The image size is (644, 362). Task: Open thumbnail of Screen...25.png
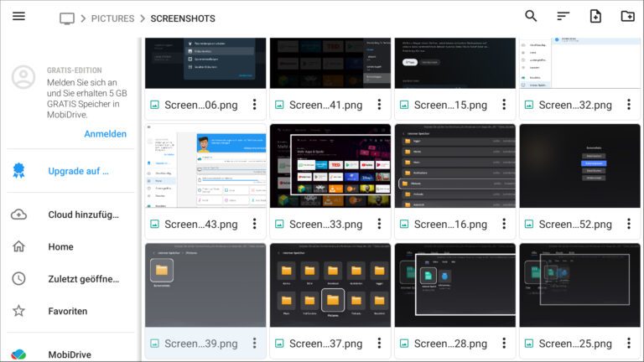[x=580, y=285]
